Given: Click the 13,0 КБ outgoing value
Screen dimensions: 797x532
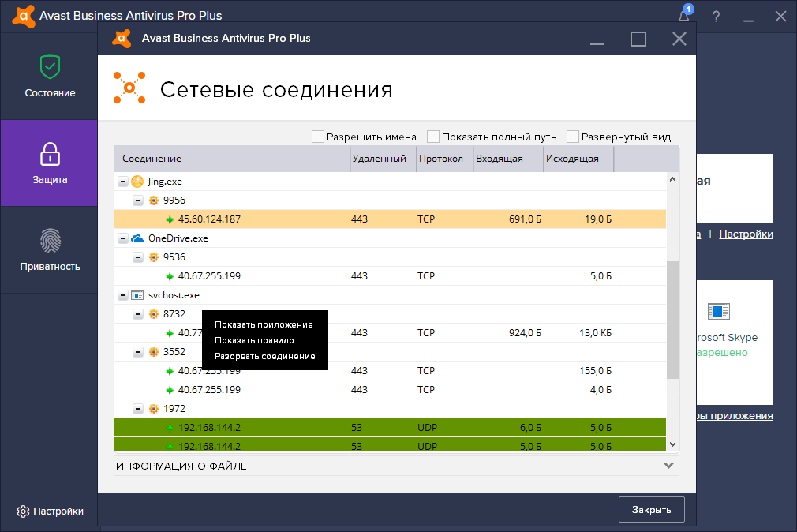Looking at the screenshot, I should (x=595, y=333).
